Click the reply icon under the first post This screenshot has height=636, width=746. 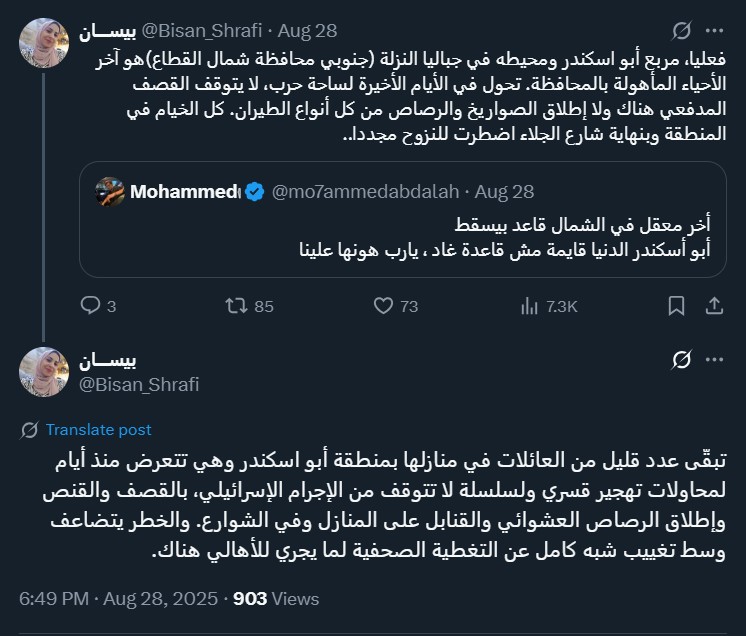tap(89, 306)
